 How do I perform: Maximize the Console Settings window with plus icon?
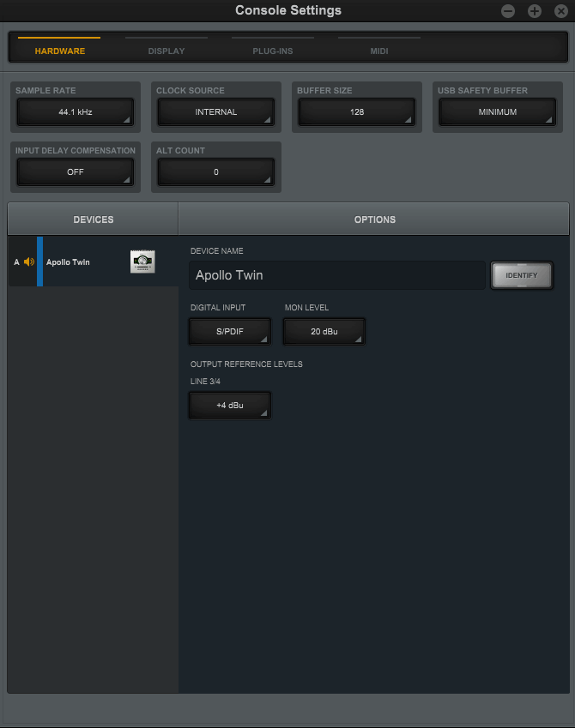click(x=535, y=11)
